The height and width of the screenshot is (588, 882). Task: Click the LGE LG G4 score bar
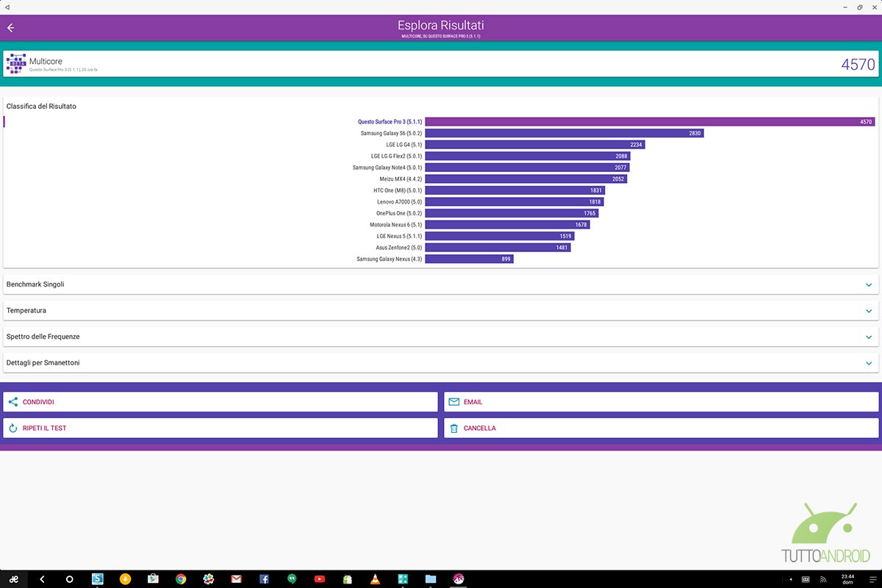click(x=535, y=145)
